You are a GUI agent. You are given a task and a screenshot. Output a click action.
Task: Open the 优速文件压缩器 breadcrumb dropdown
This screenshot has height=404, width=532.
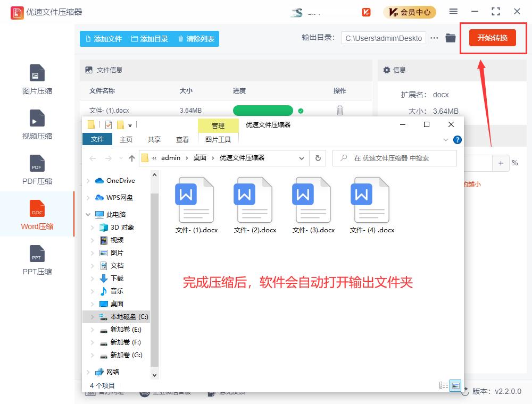(x=302, y=158)
